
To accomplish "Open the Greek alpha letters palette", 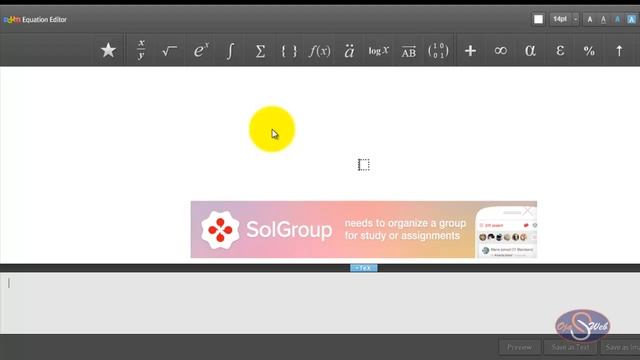I will 530,51.
